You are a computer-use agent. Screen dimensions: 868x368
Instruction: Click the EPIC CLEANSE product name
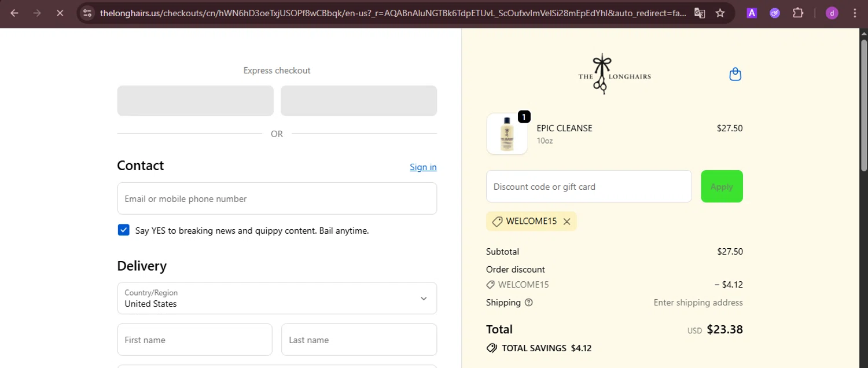coord(564,128)
